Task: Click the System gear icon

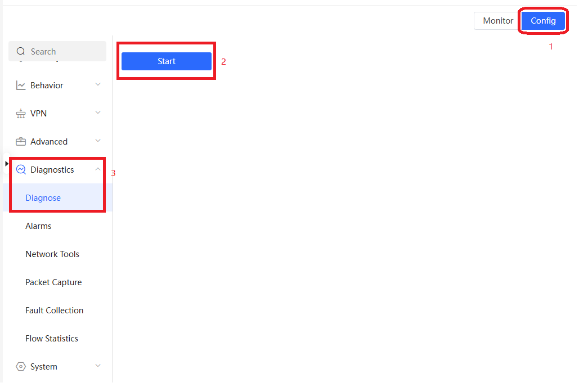Action: tap(21, 367)
